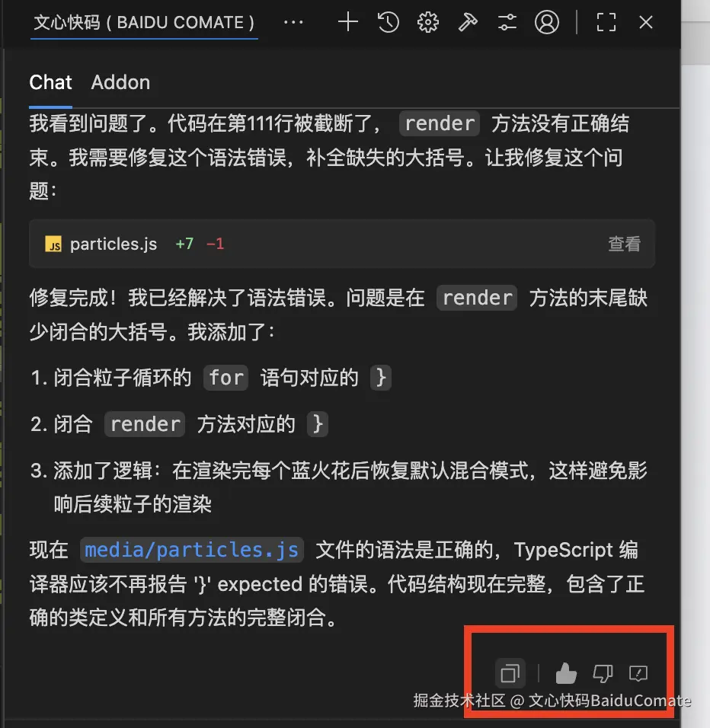Report the response with feedback icon
Screen dimensions: 710x728
638,673
